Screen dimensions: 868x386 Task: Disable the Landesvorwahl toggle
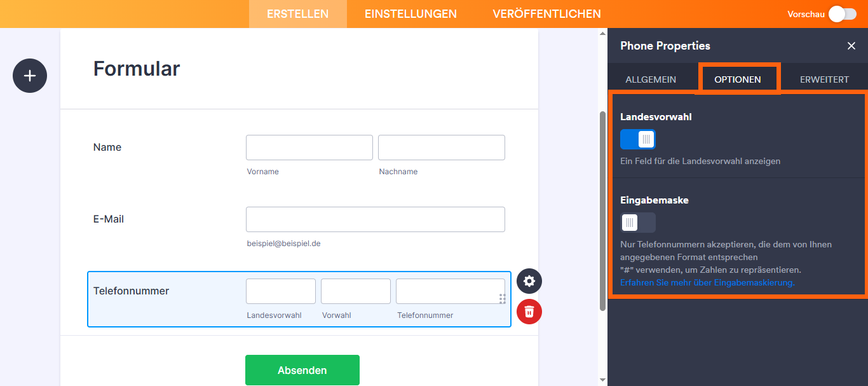click(638, 139)
